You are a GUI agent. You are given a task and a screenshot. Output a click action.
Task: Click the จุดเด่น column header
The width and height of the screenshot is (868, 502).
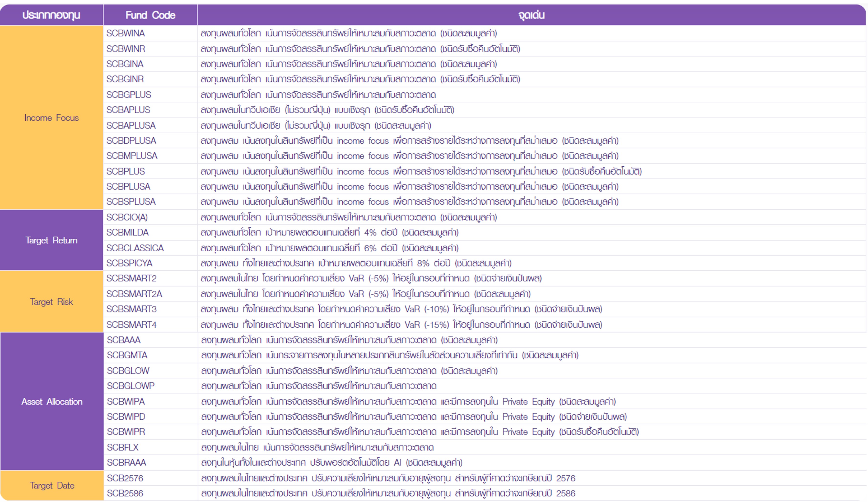pyautogui.click(x=532, y=15)
